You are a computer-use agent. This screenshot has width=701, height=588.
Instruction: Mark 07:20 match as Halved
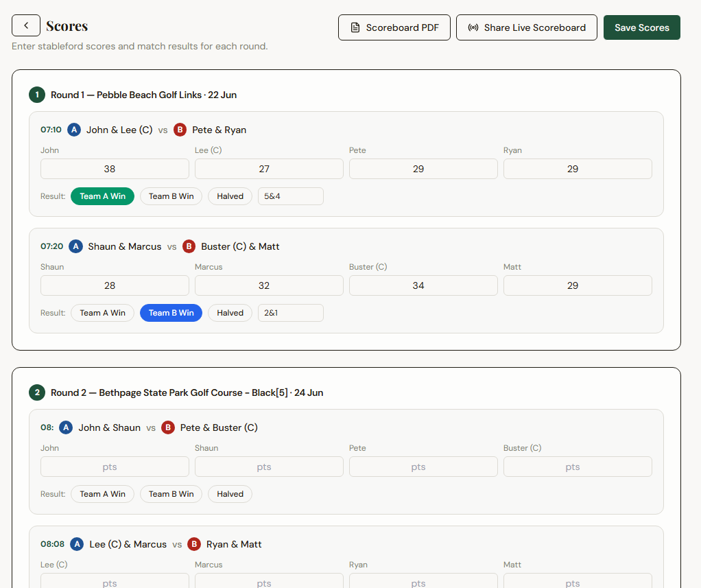(230, 313)
